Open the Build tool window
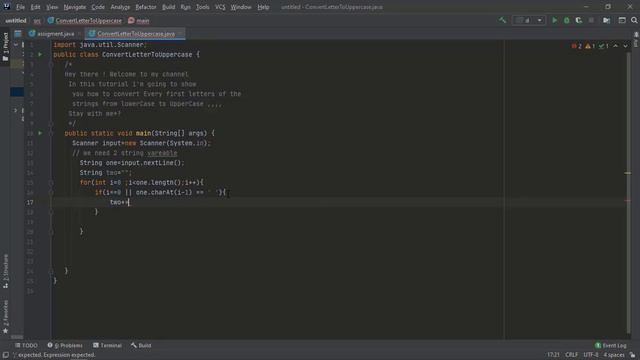This screenshot has width=640, height=360. coord(141,345)
